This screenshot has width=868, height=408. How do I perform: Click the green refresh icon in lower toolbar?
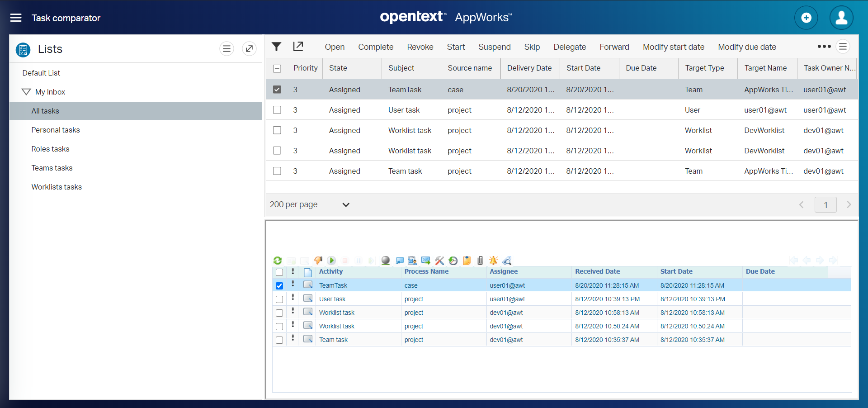278,261
